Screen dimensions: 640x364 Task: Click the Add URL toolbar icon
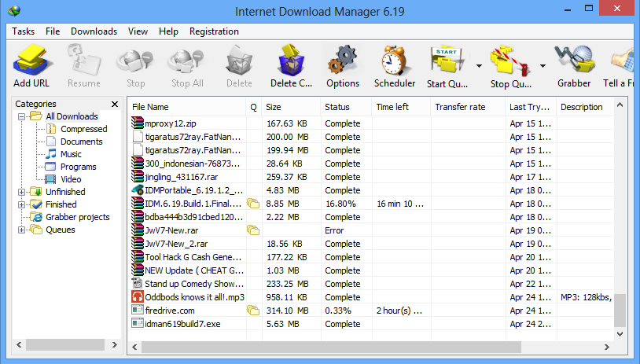point(31,61)
